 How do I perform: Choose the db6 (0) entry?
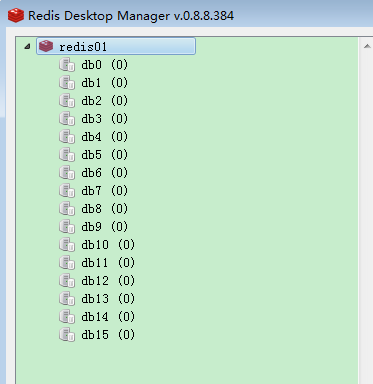coord(104,173)
